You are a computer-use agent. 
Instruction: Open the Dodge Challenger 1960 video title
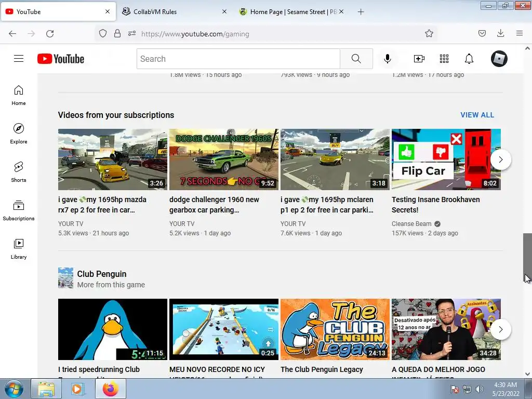pyautogui.click(x=214, y=205)
